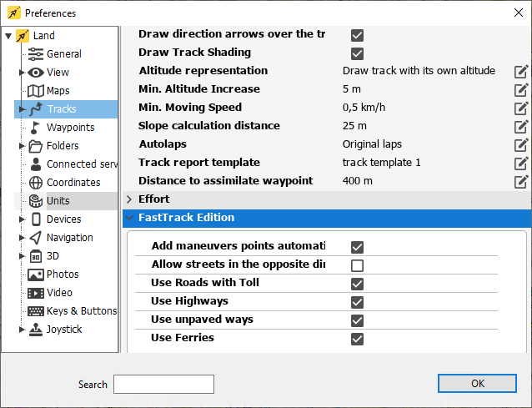Expand the 3D tree node arrow
Screen dimensions: 532x408
(22, 256)
